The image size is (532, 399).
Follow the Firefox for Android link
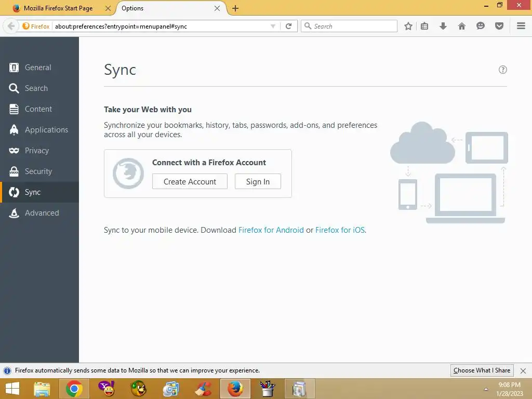coord(271,230)
